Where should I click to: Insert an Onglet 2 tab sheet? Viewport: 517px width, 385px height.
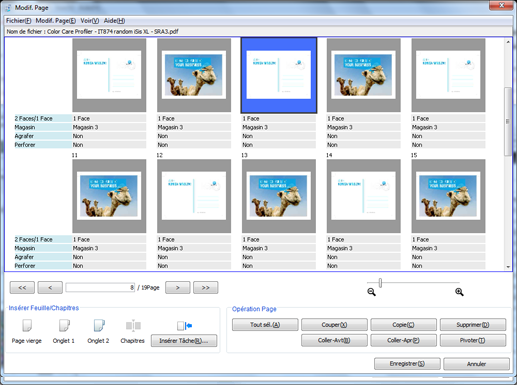pyautogui.click(x=99, y=326)
